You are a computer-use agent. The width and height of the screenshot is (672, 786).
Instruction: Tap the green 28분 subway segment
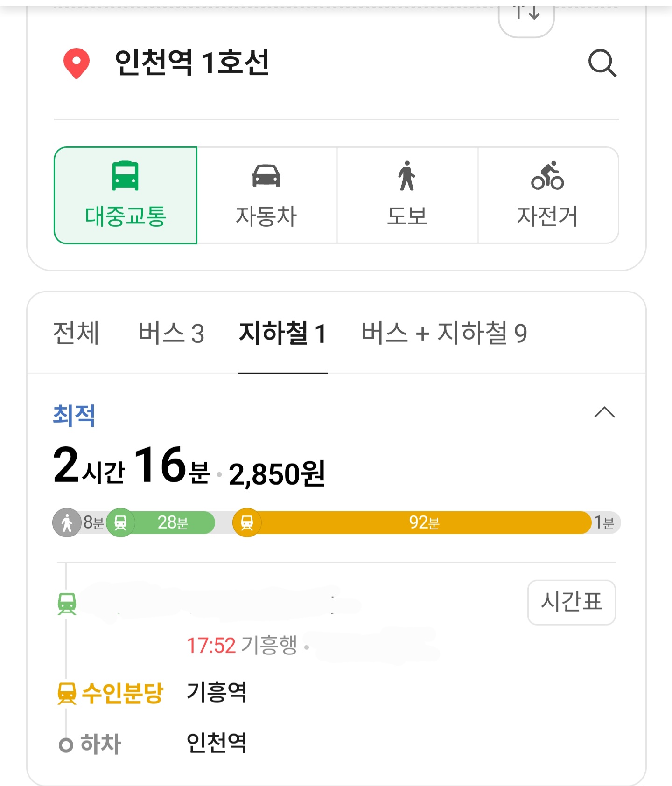point(172,522)
